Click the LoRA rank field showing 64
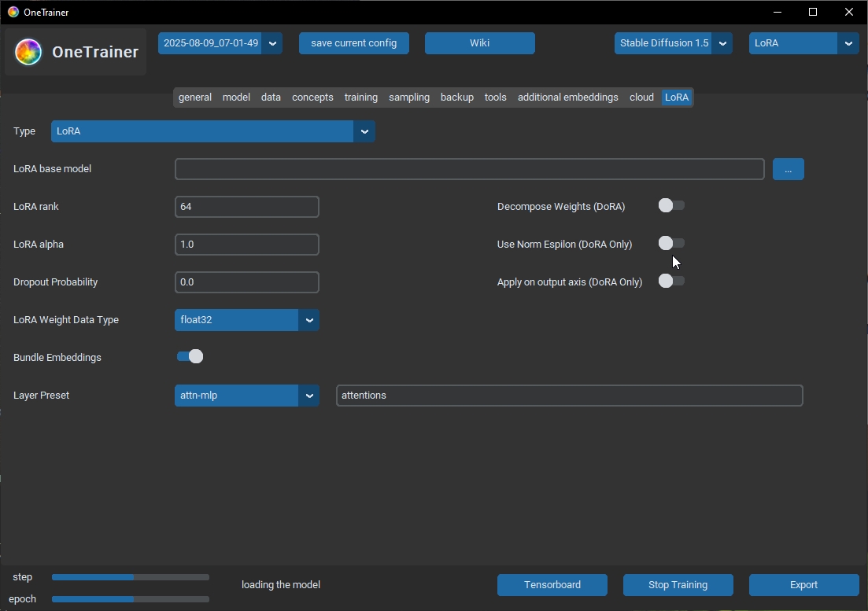The width and height of the screenshot is (868, 611). (247, 207)
